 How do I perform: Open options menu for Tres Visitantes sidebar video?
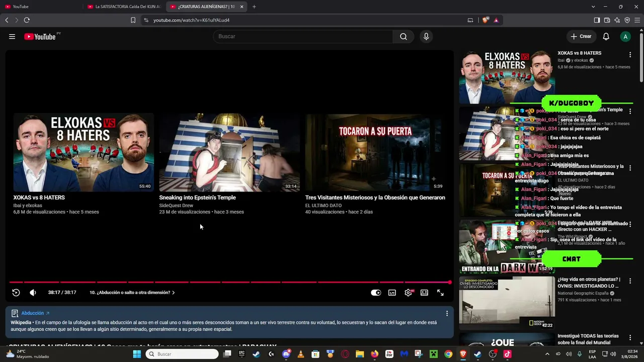[x=630, y=168]
